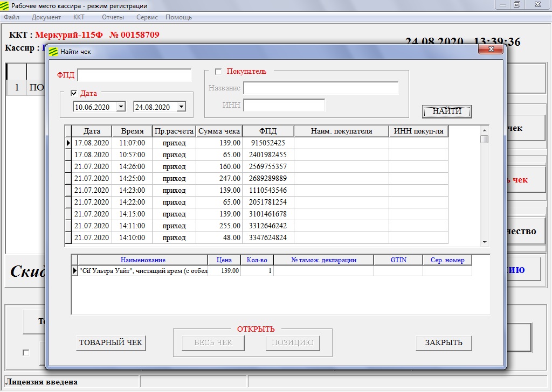Click the receipts list scroll up arrow
The width and height of the screenshot is (552, 392).
click(x=485, y=130)
